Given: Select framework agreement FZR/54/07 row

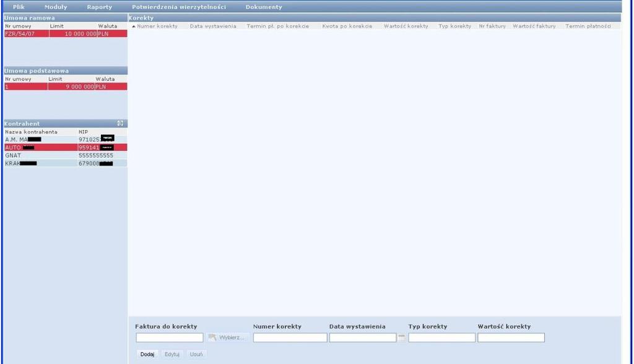Looking at the screenshot, I should (66, 33).
